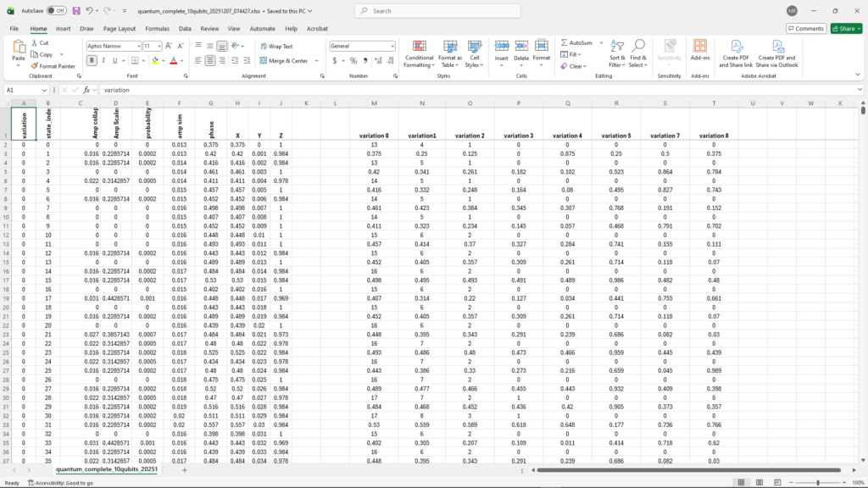Click the AutoSum icon
The width and height of the screenshot is (868, 488).
[x=565, y=42]
